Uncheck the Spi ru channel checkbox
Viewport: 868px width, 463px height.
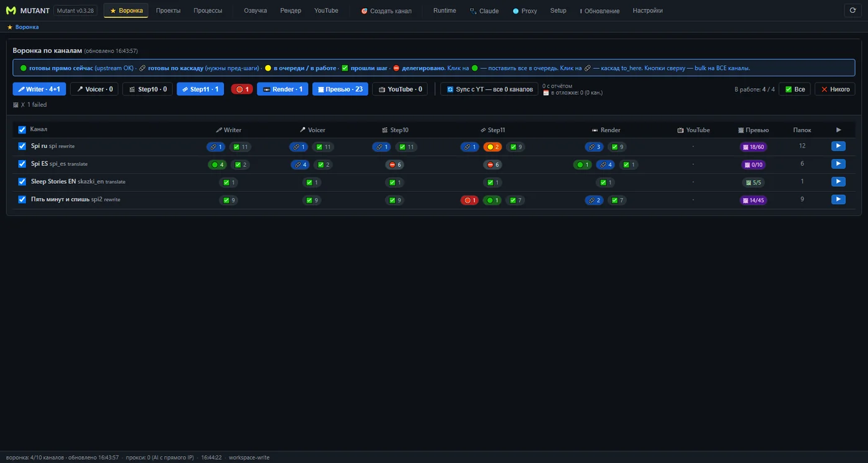22,146
